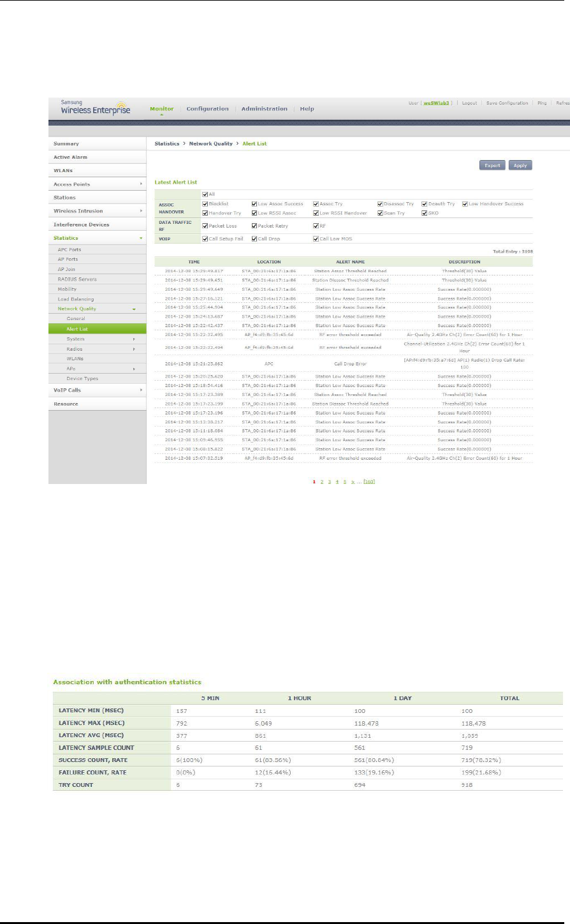Go to page 2 of alerts
This screenshot has width=570, height=924.
pyautogui.click(x=322, y=481)
